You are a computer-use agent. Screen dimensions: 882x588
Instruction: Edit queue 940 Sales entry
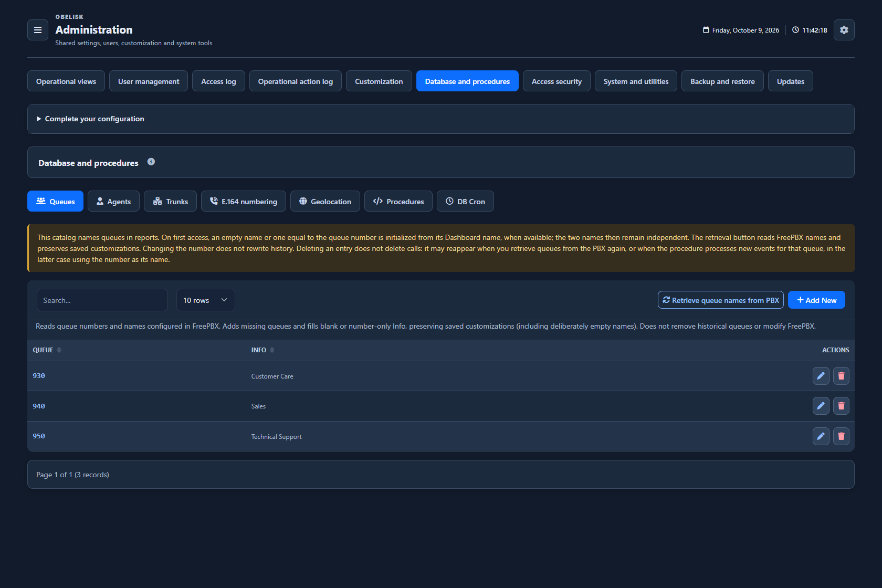pyautogui.click(x=821, y=406)
